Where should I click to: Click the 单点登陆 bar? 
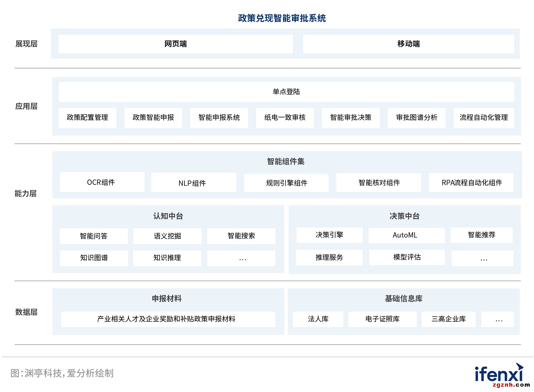tap(286, 92)
